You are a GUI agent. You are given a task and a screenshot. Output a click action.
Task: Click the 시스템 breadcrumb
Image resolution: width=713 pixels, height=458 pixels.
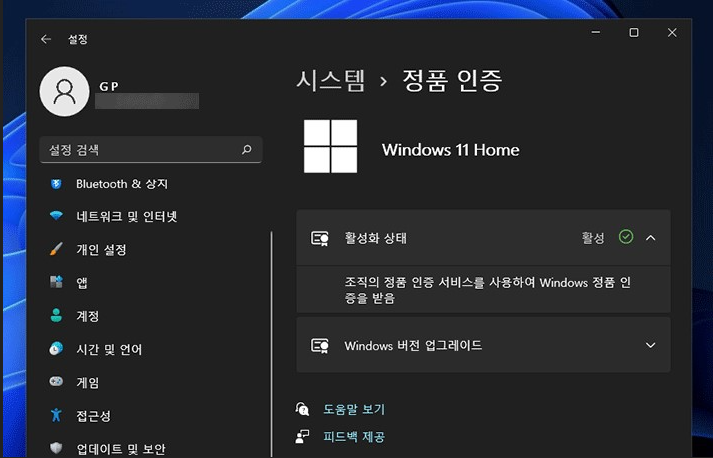click(x=331, y=81)
